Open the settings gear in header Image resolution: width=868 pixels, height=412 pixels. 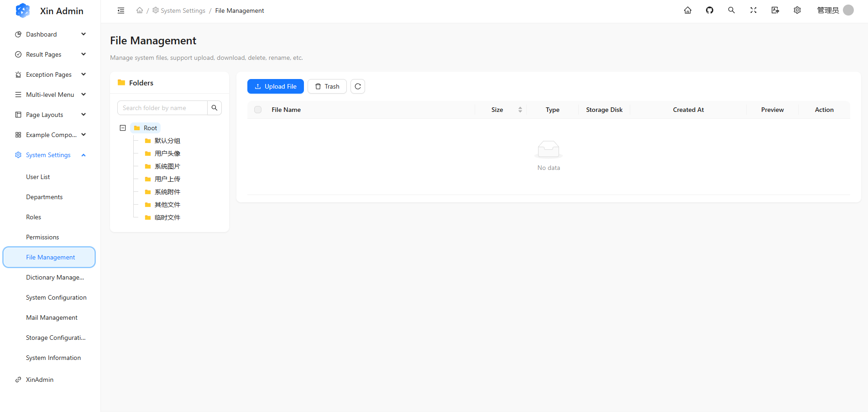click(797, 11)
